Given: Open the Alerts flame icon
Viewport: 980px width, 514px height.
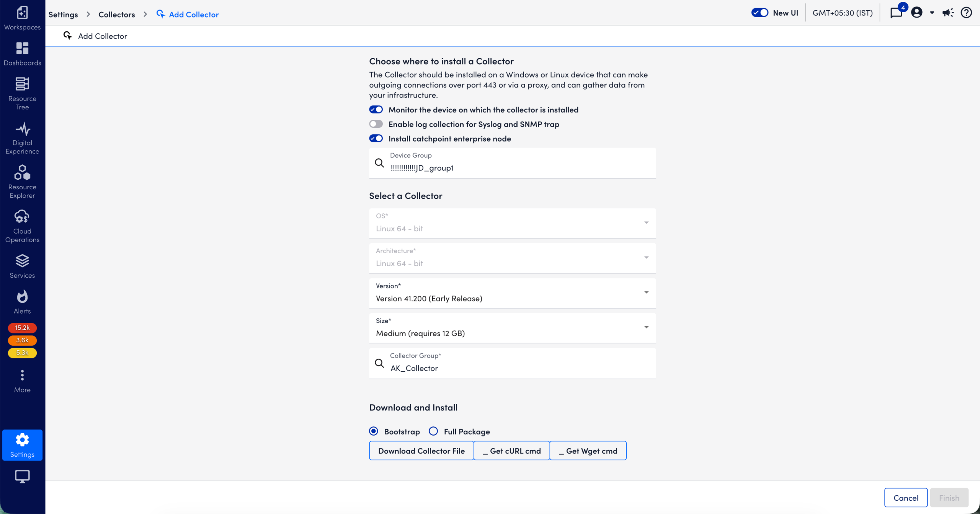Looking at the screenshot, I should coord(22,296).
